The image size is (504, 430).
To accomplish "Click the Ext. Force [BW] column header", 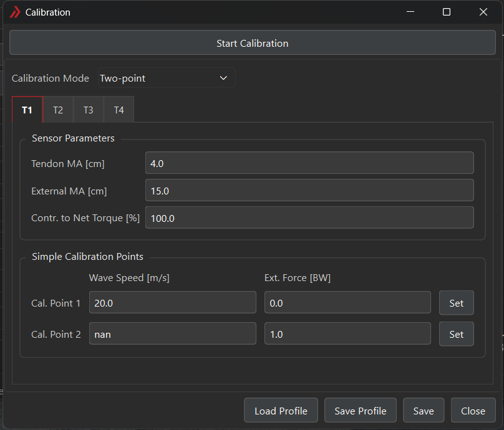I will tap(298, 278).
